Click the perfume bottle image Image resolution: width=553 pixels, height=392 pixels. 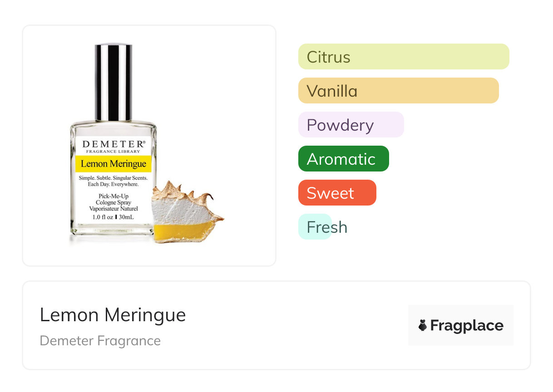coord(114,140)
